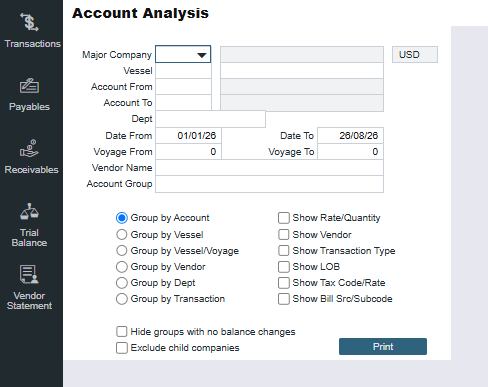Focus the Vessel code input field
Image resolution: width=488 pixels, height=387 pixels.
tap(183, 71)
